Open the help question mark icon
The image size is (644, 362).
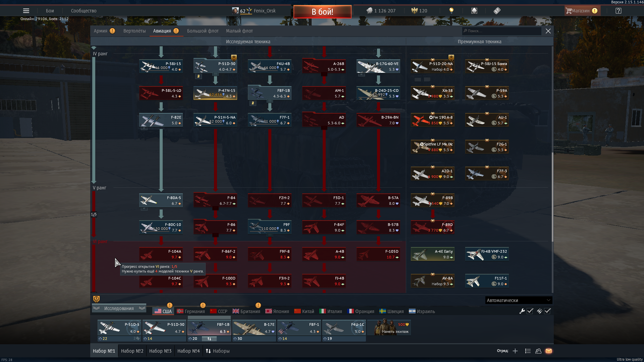point(619,11)
